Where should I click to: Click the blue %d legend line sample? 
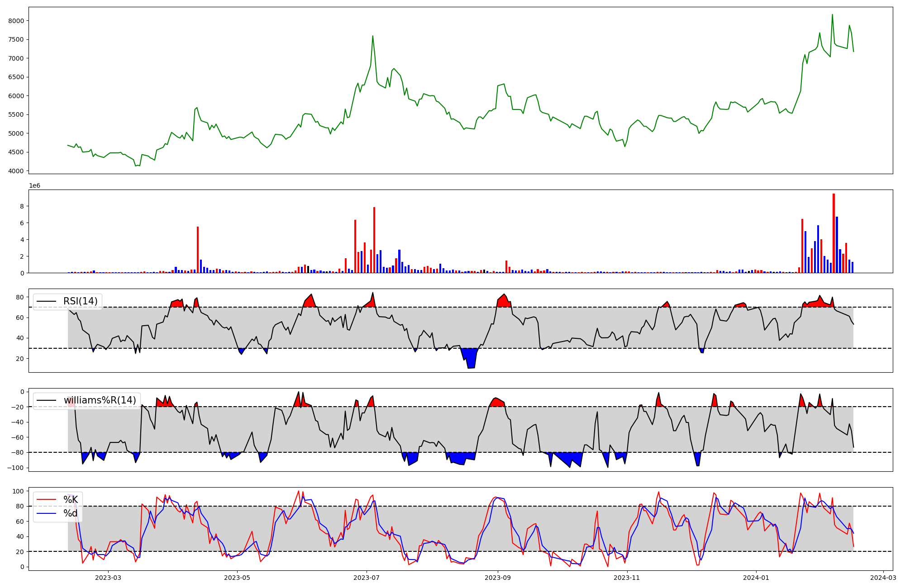pyautogui.click(x=47, y=513)
